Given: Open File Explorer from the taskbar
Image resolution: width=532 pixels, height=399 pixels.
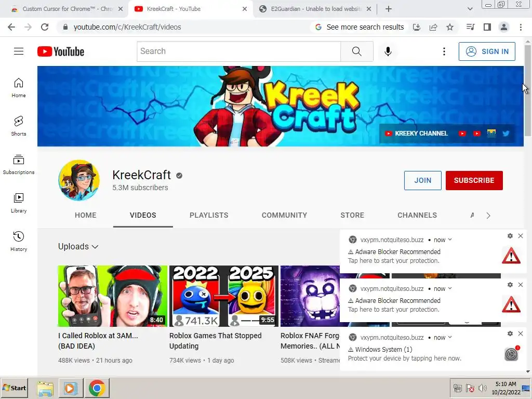Looking at the screenshot, I should [45, 388].
